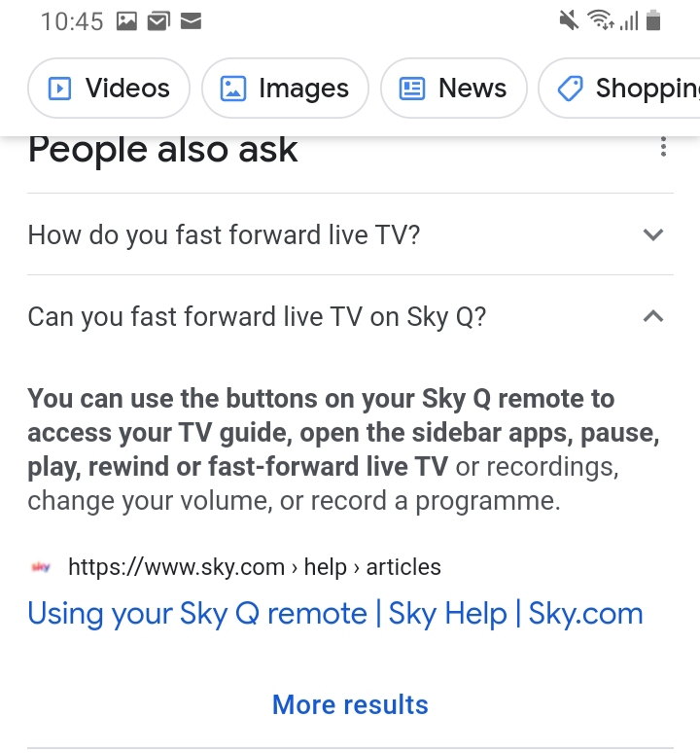Tap the battery icon in status bar
700x753 pixels.
tap(653, 20)
